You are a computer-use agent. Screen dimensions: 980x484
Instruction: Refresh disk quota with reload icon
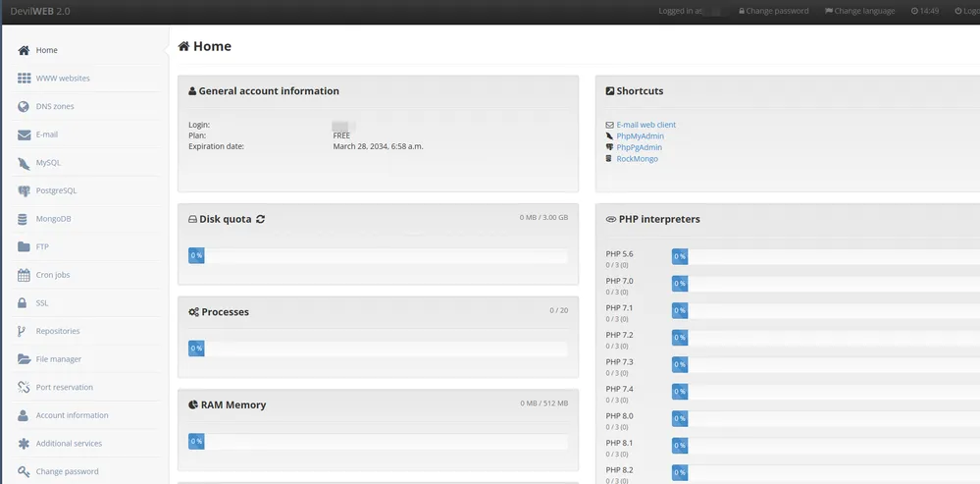pos(260,219)
